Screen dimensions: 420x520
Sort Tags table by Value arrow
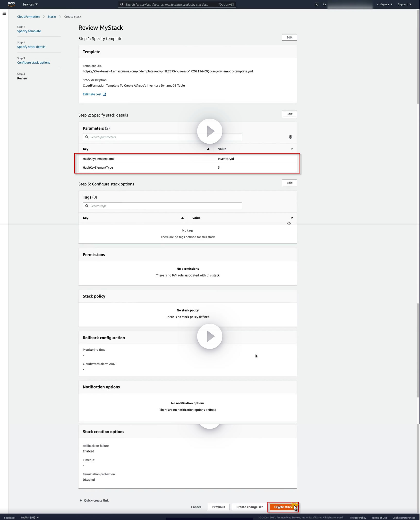(292, 218)
